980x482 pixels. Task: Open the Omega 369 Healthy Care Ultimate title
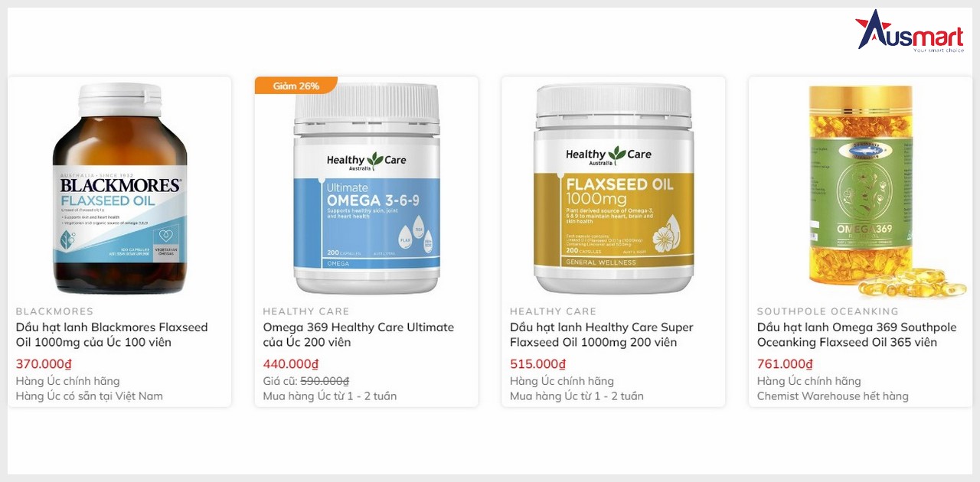(x=358, y=334)
